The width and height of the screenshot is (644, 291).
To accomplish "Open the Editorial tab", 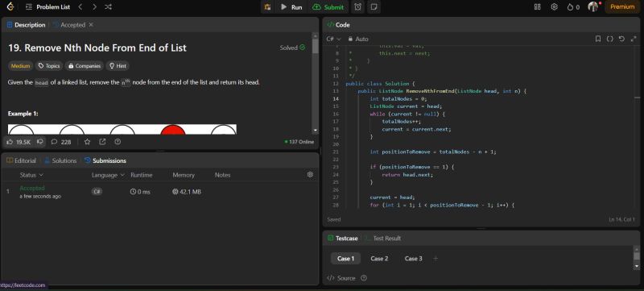I will point(22,160).
